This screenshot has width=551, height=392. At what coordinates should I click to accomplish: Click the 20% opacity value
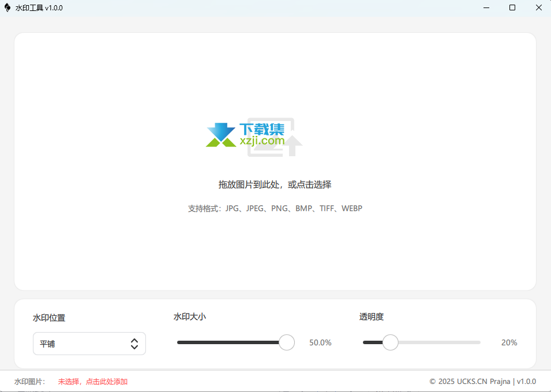coord(509,342)
